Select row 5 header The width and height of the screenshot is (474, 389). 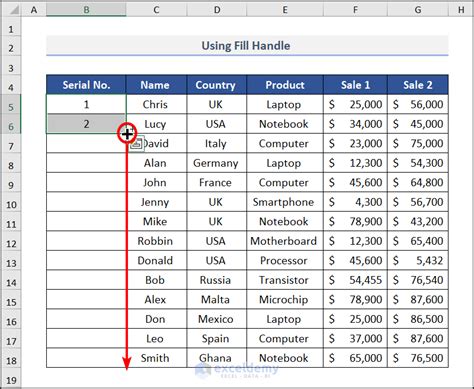click(x=11, y=107)
